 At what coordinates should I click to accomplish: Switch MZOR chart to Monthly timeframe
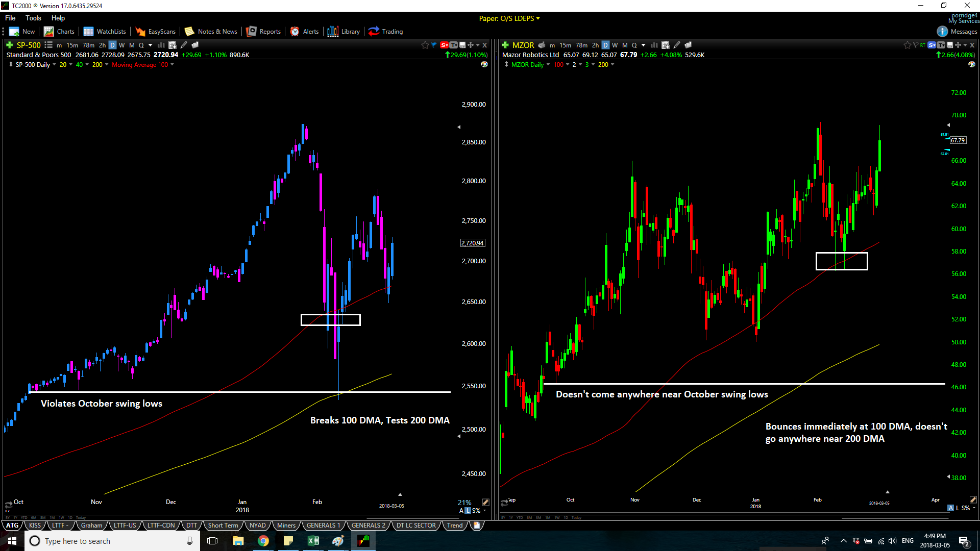(625, 45)
